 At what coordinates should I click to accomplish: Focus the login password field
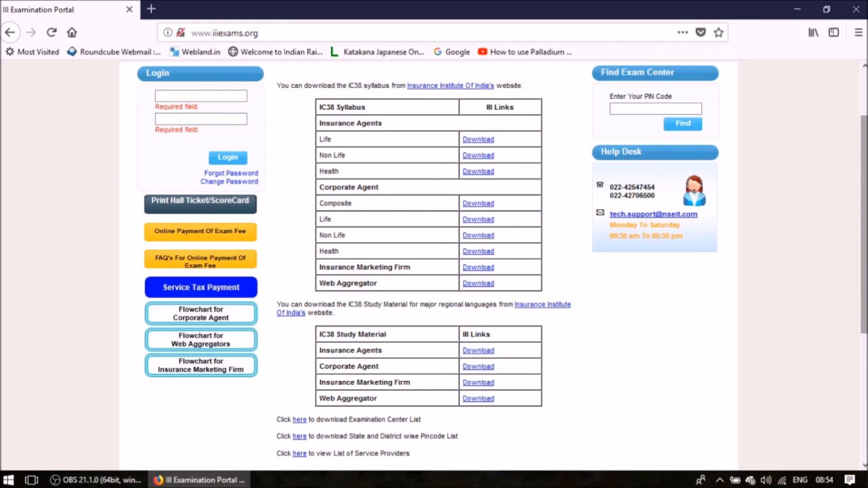point(201,119)
